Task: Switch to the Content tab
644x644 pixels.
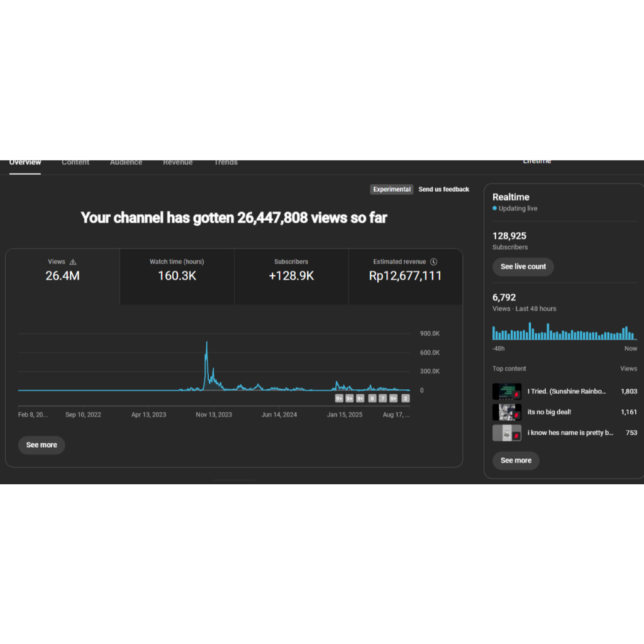Action: (x=75, y=162)
